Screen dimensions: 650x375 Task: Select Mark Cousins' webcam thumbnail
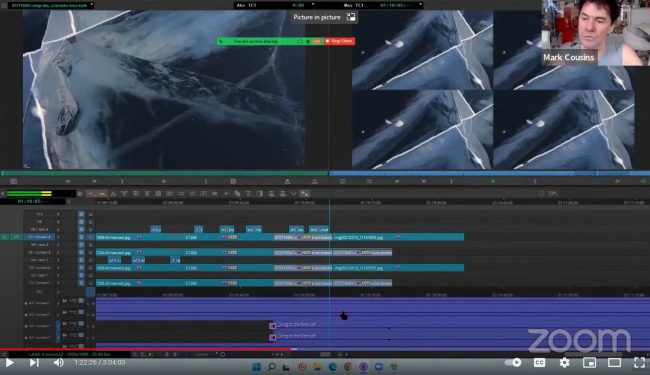click(595, 33)
